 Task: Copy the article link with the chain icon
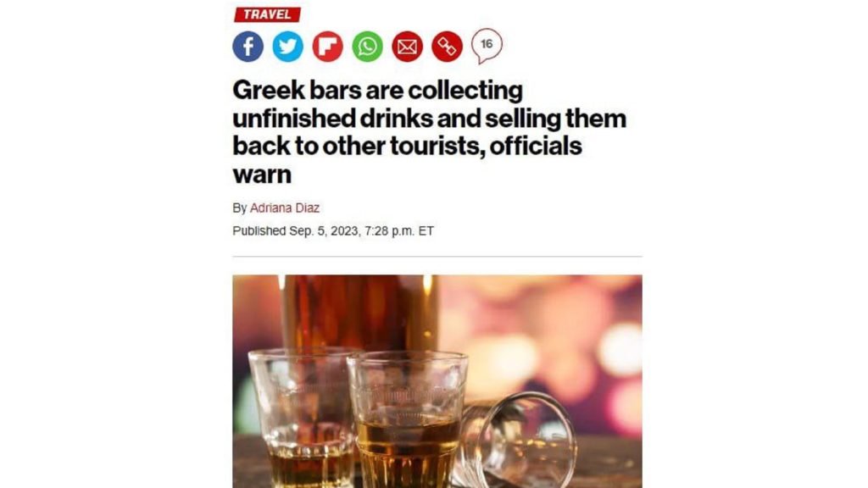coord(447,47)
